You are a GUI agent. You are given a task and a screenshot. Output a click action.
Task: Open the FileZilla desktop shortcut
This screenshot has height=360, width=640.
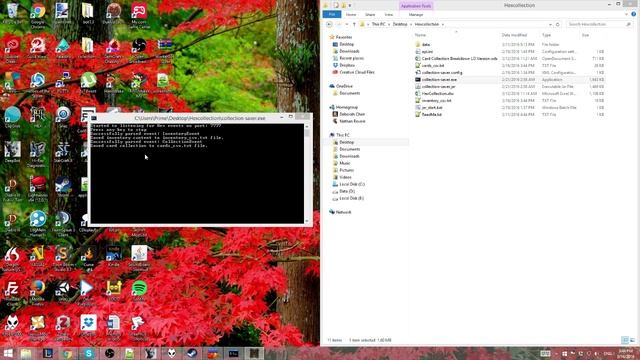click(x=12, y=291)
